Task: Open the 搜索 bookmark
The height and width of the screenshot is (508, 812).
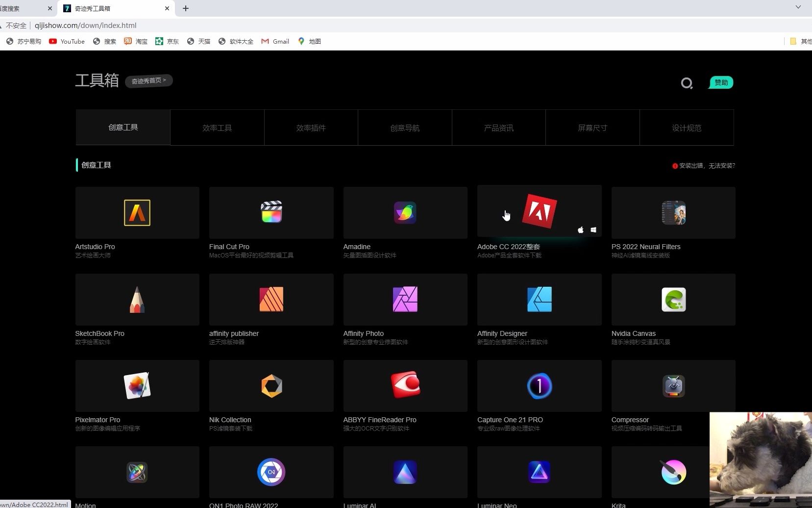Action: click(104, 42)
